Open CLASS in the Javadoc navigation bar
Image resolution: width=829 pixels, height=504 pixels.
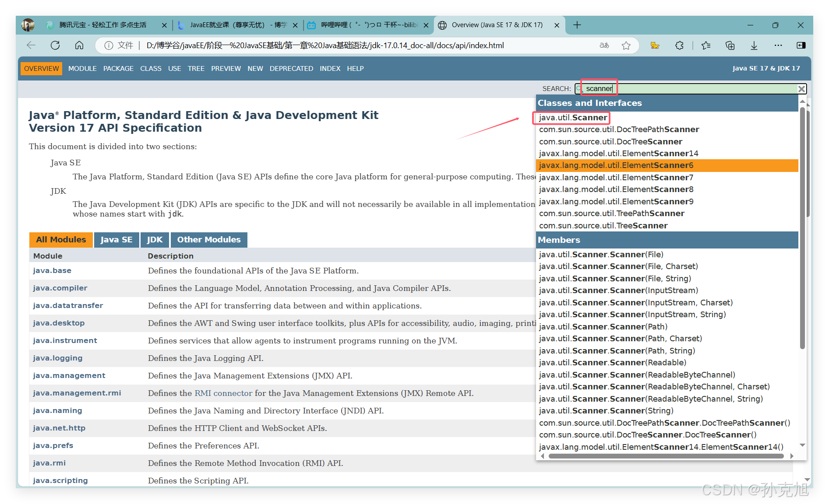151,69
